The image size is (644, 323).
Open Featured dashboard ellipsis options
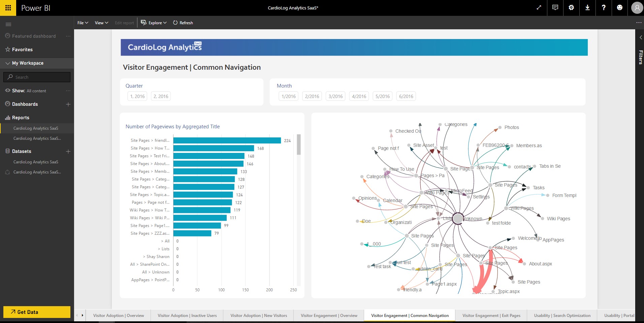pyautogui.click(x=68, y=36)
